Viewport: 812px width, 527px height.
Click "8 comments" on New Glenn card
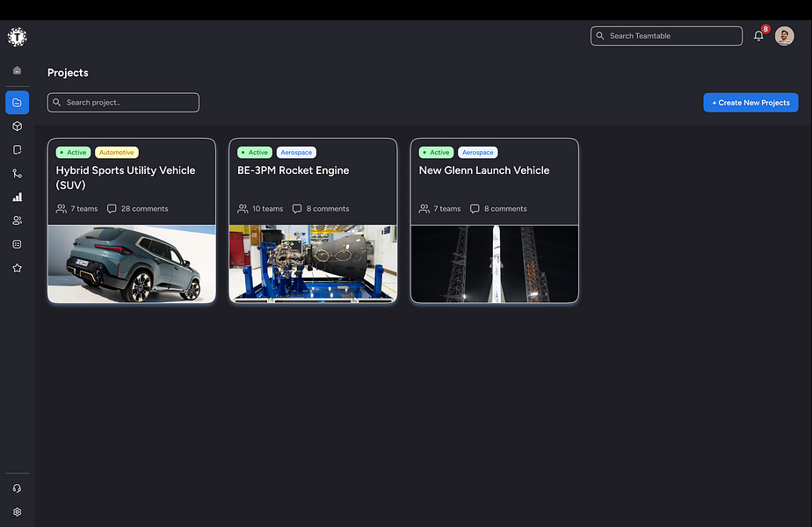click(x=505, y=209)
